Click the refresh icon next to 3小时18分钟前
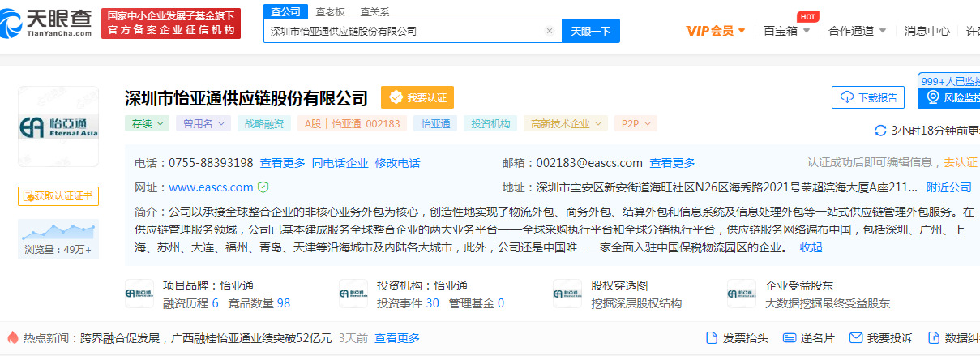Image resolution: width=980 pixels, height=356 pixels. coord(881,131)
